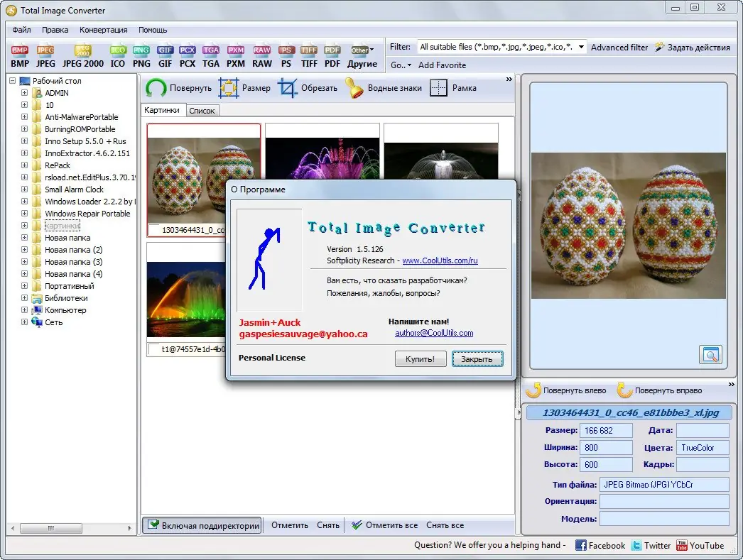743x560 pixels.
Task: Click the Ширина value field 800
Action: click(x=607, y=448)
